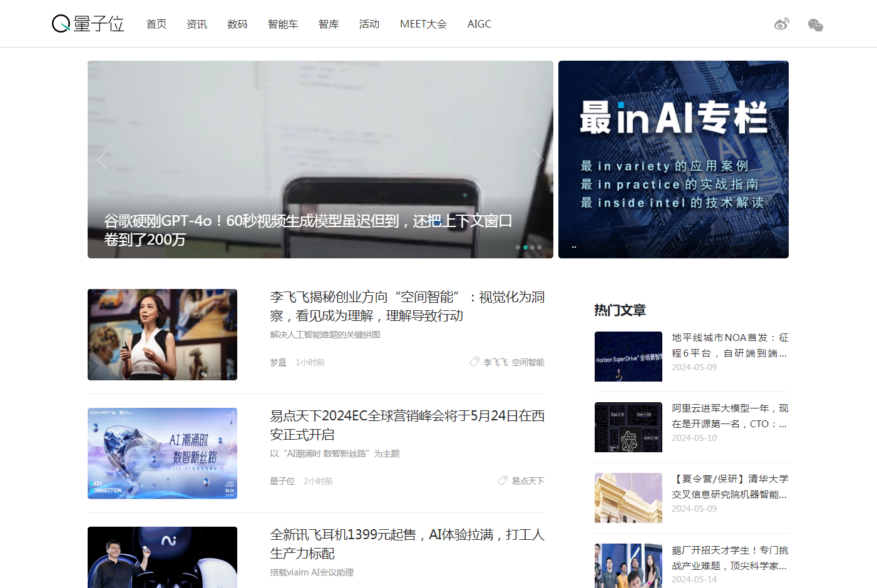The width and height of the screenshot is (877, 588).
Task: Open the 资讯 menu item
Action: (x=197, y=24)
